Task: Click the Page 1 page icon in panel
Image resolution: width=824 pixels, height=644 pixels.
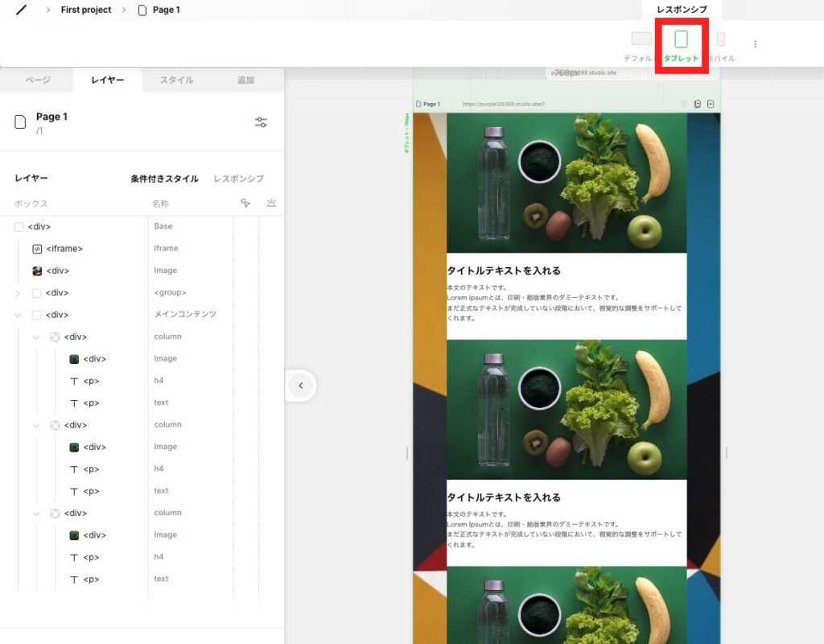Action: pyautogui.click(x=20, y=122)
